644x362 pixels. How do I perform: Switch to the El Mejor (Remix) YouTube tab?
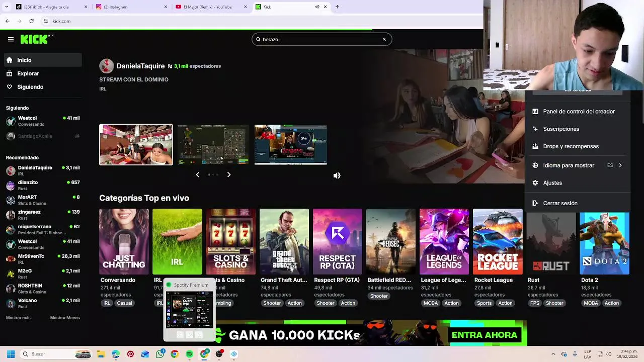pos(211,7)
